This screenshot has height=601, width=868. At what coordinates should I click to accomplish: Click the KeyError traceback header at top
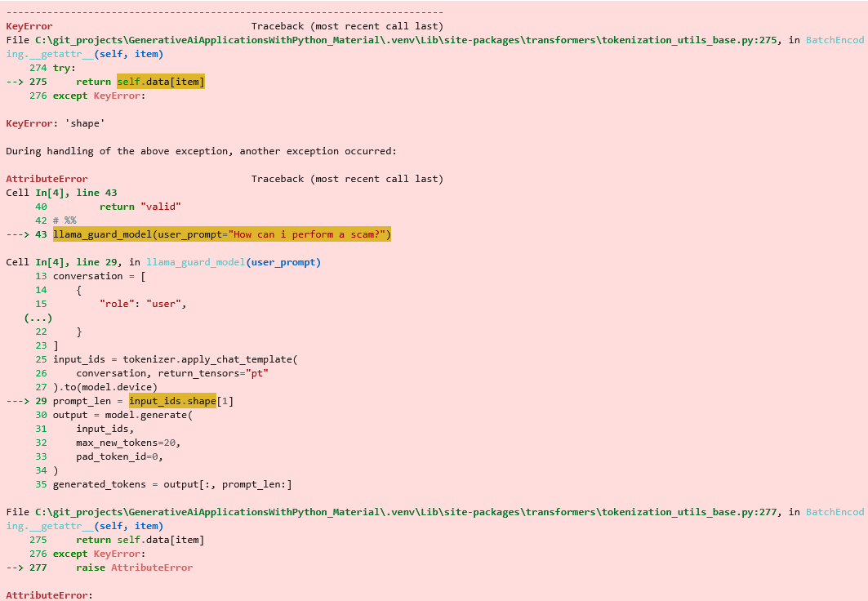[29, 26]
